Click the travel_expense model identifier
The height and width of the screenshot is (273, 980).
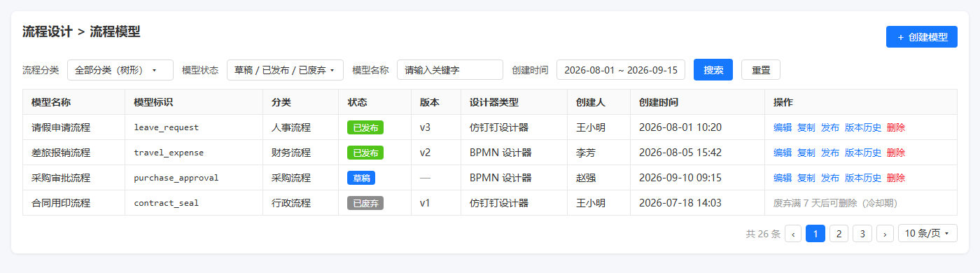tap(169, 153)
